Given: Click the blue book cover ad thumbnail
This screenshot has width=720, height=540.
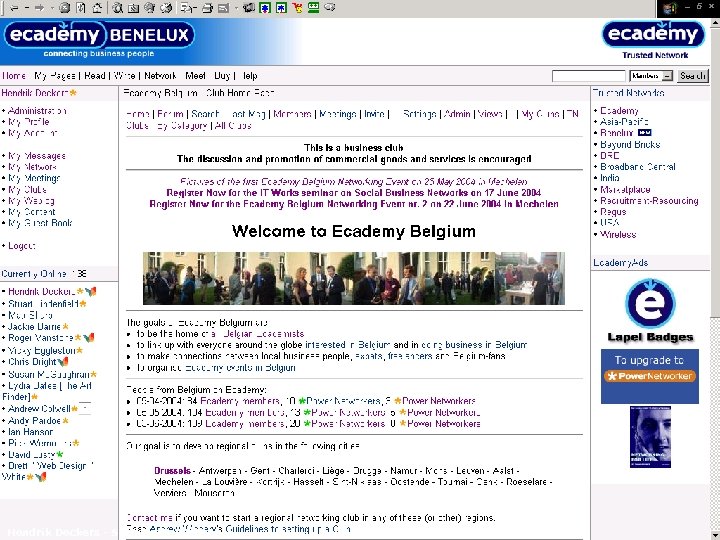Looking at the screenshot, I should tap(650, 437).
